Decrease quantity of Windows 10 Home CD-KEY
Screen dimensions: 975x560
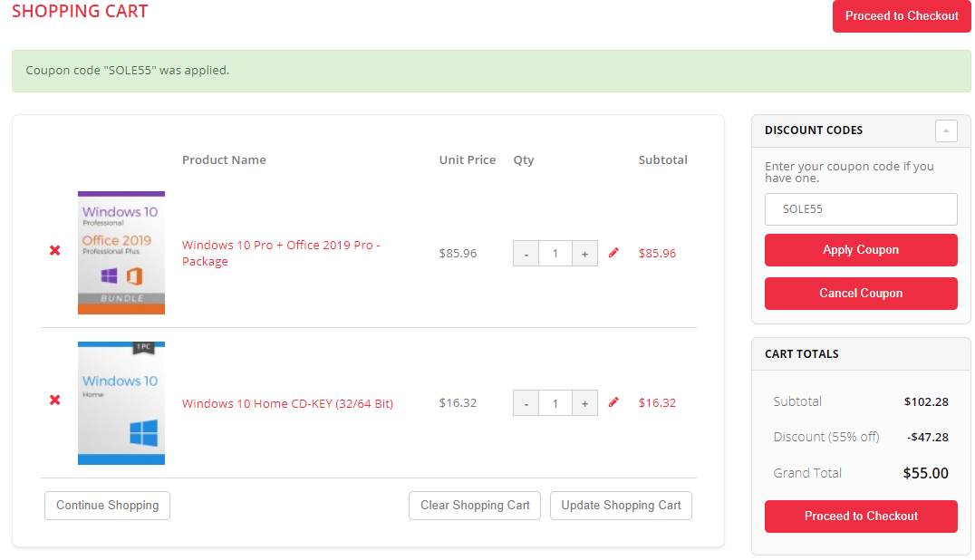pyautogui.click(x=526, y=403)
